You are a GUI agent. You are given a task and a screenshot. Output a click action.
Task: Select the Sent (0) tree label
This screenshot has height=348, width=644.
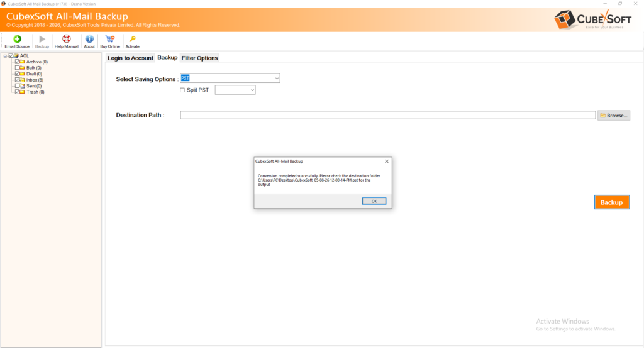coord(34,86)
